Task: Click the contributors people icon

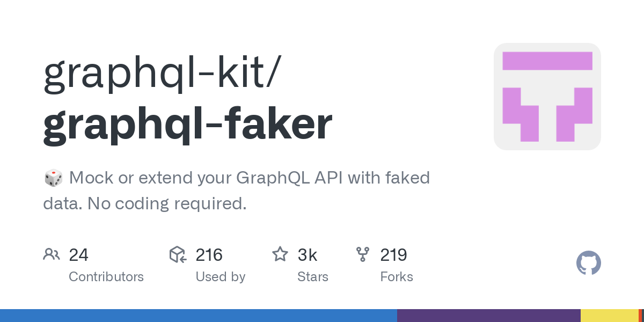Action: click(52, 254)
